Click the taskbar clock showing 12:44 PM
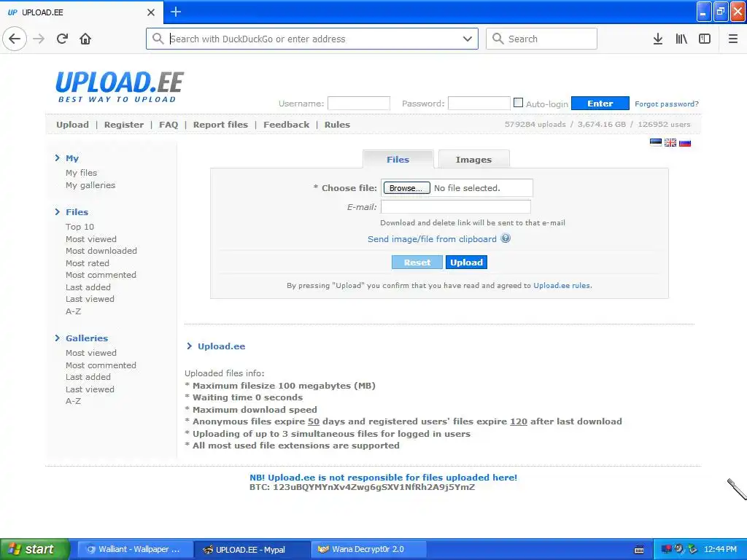 click(x=720, y=550)
